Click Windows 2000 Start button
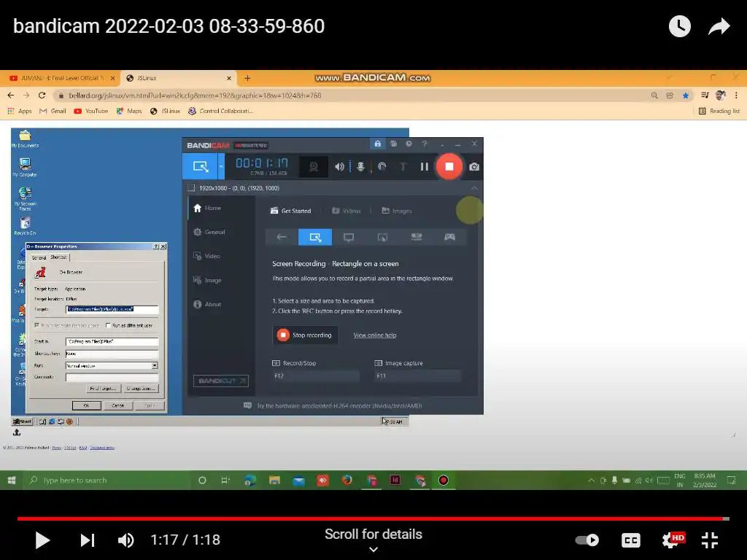The image size is (747, 560). tap(23, 421)
